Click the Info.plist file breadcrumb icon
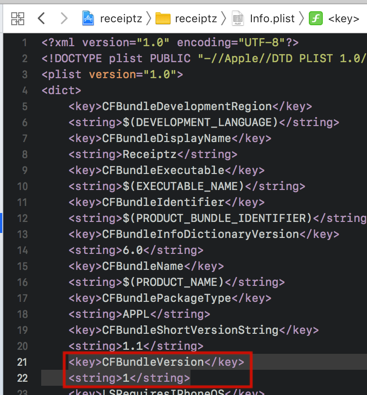The image size is (367, 395). pos(238,18)
